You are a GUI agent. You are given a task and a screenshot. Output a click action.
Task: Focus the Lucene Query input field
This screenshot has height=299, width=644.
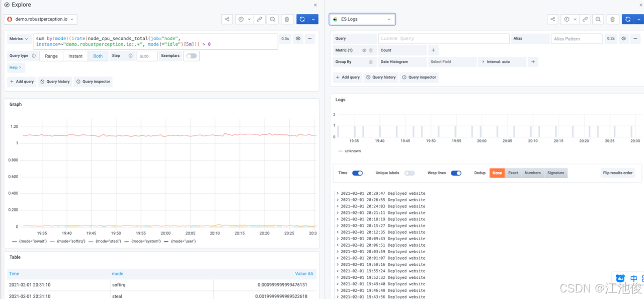pos(444,39)
